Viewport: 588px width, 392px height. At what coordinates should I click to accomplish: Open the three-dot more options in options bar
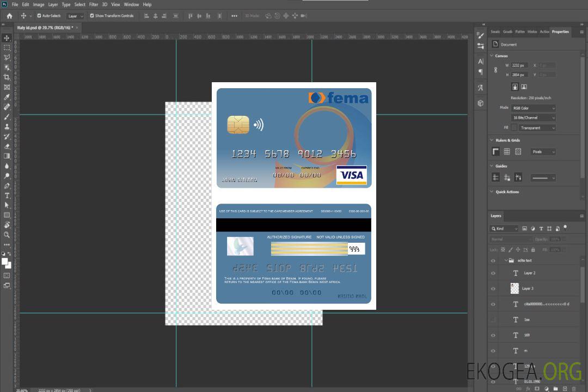(x=234, y=16)
